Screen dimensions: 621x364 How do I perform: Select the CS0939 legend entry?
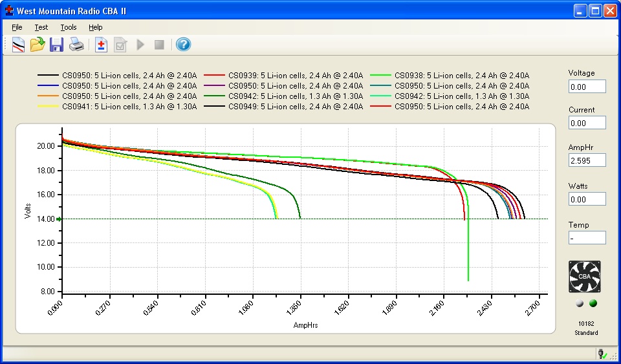pyautogui.click(x=283, y=76)
